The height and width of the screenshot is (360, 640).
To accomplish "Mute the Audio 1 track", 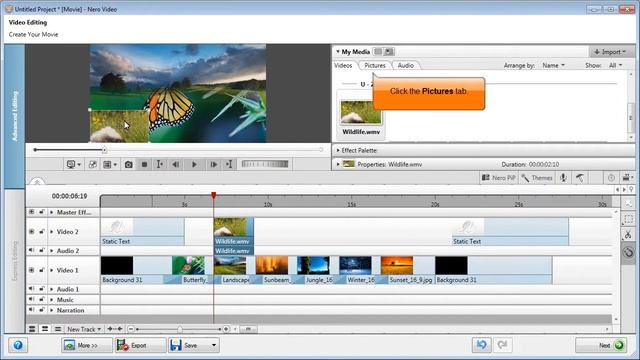I will (x=31, y=289).
